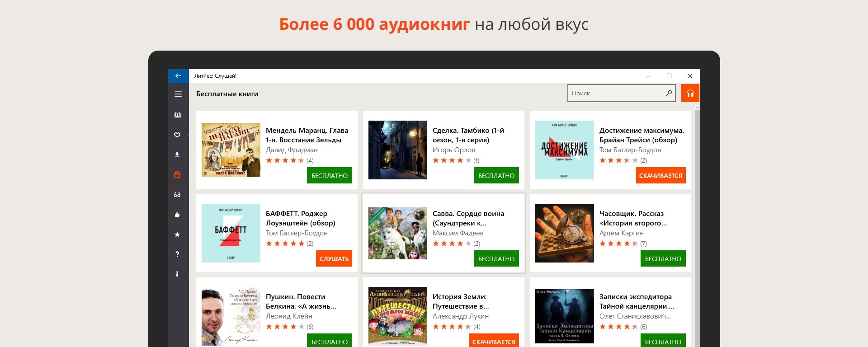This screenshot has width=868, height=347.
Task: Open the hamburger menu in sidebar
Action: [178, 94]
